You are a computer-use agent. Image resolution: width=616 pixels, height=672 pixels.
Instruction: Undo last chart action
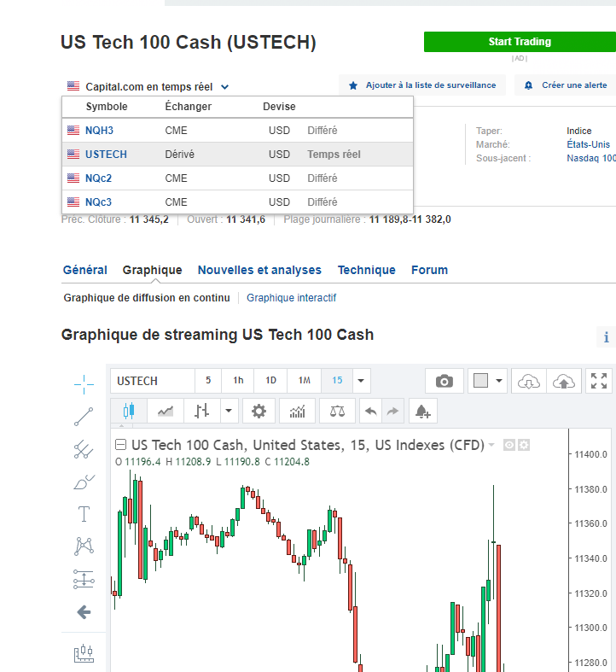tap(371, 411)
